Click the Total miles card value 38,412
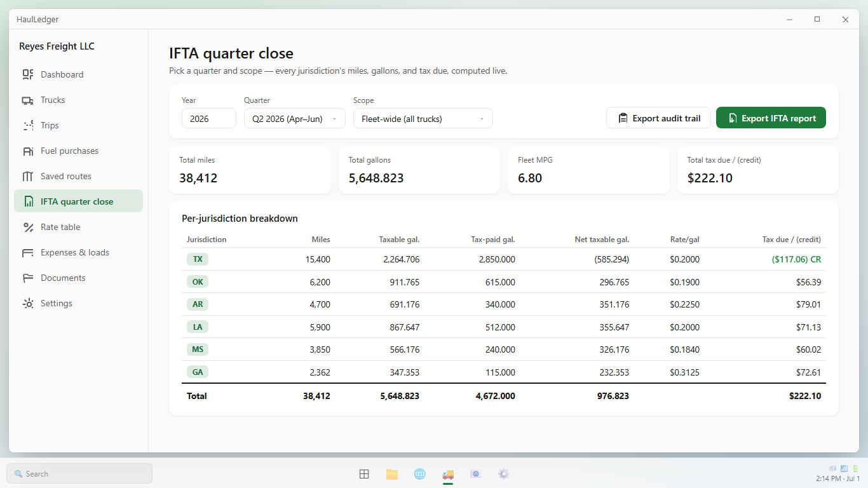The height and width of the screenshot is (488, 868). (198, 178)
